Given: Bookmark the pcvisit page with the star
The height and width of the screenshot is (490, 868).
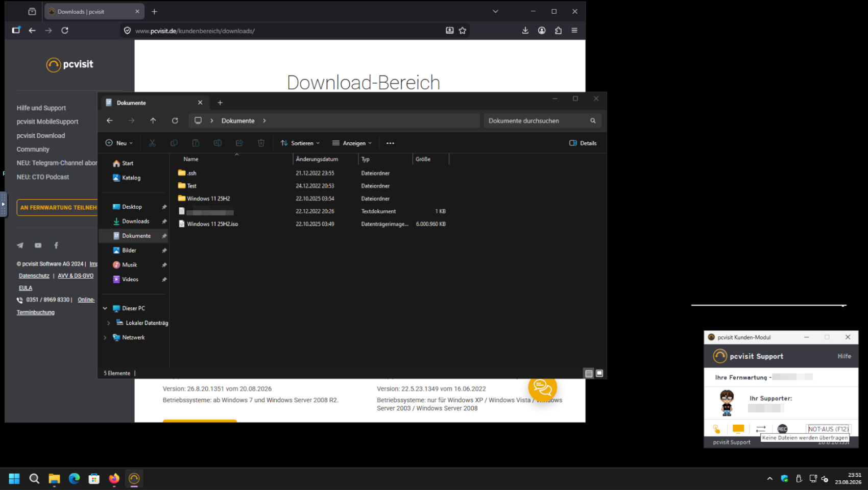Looking at the screenshot, I should pos(463,31).
